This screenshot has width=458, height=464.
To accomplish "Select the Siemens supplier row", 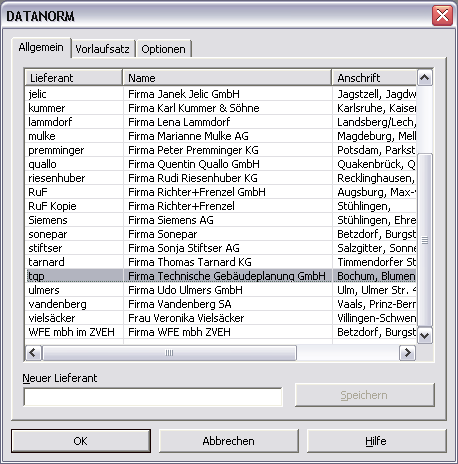I will (221, 220).
